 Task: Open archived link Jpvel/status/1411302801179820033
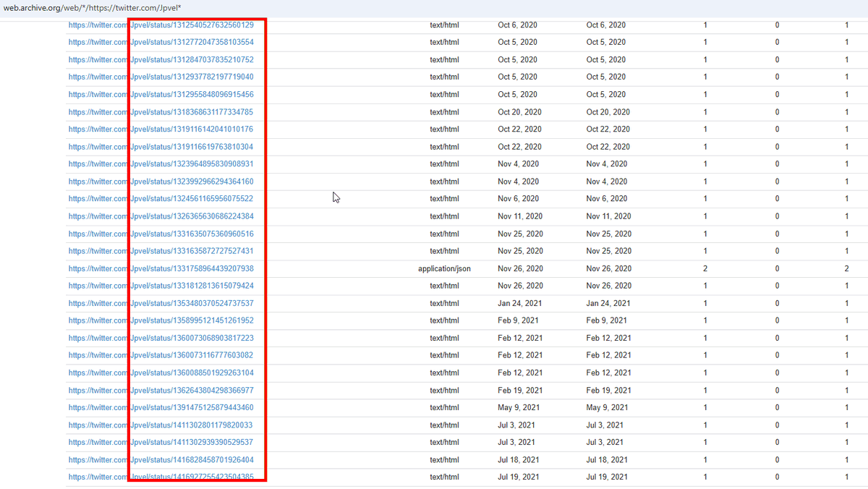[x=161, y=425]
